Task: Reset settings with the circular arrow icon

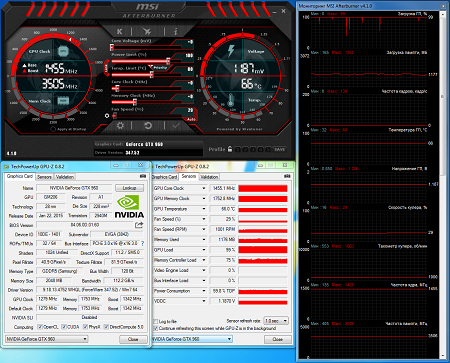Action: [x=148, y=125]
